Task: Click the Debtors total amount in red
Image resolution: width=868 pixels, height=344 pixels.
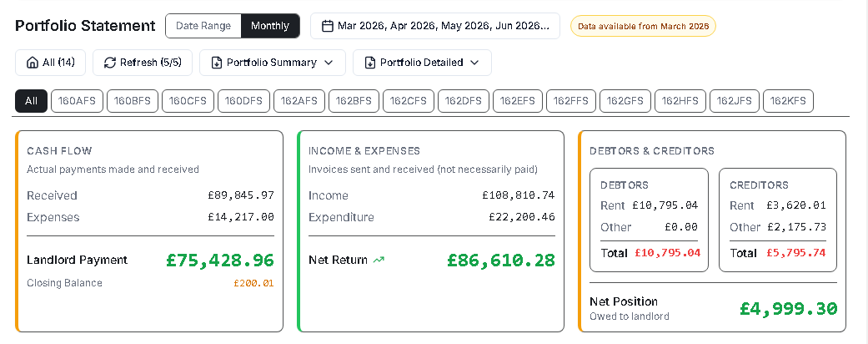Action: pyautogui.click(x=668, y=253)
